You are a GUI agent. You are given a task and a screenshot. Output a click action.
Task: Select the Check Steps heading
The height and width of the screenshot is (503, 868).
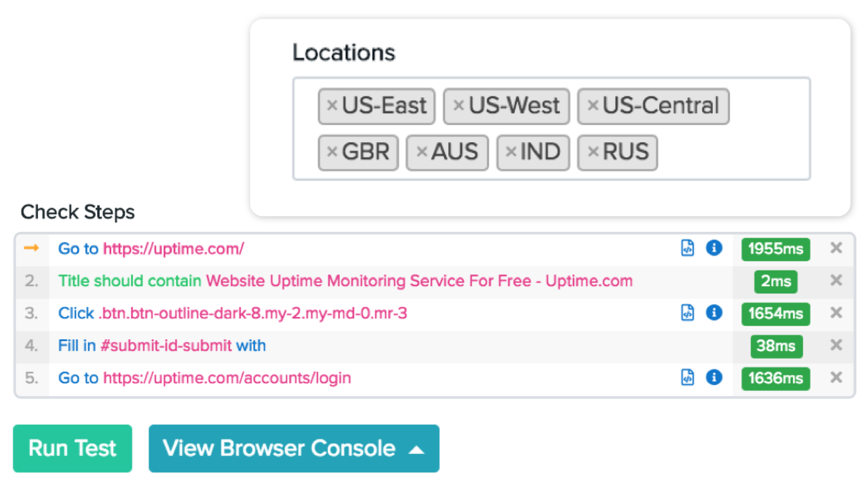(78, 212)
